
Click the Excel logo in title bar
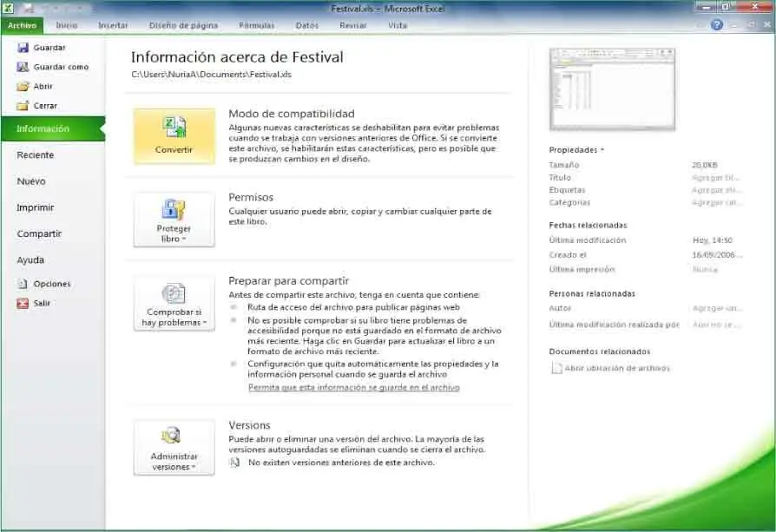(8, 8)
